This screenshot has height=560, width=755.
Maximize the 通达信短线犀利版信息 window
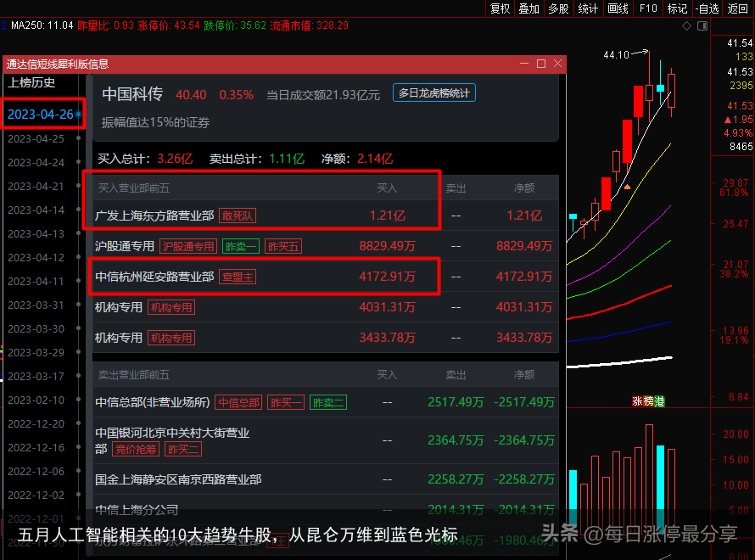click(541, 64)
